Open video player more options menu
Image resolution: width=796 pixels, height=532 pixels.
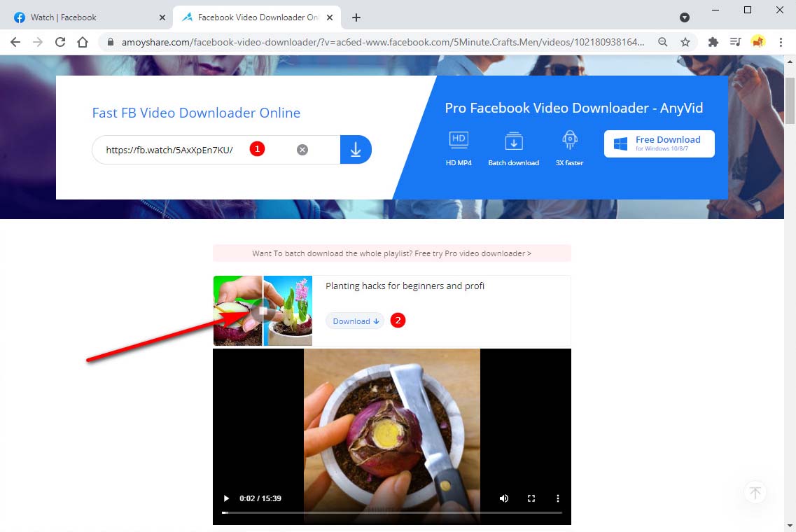557,498
